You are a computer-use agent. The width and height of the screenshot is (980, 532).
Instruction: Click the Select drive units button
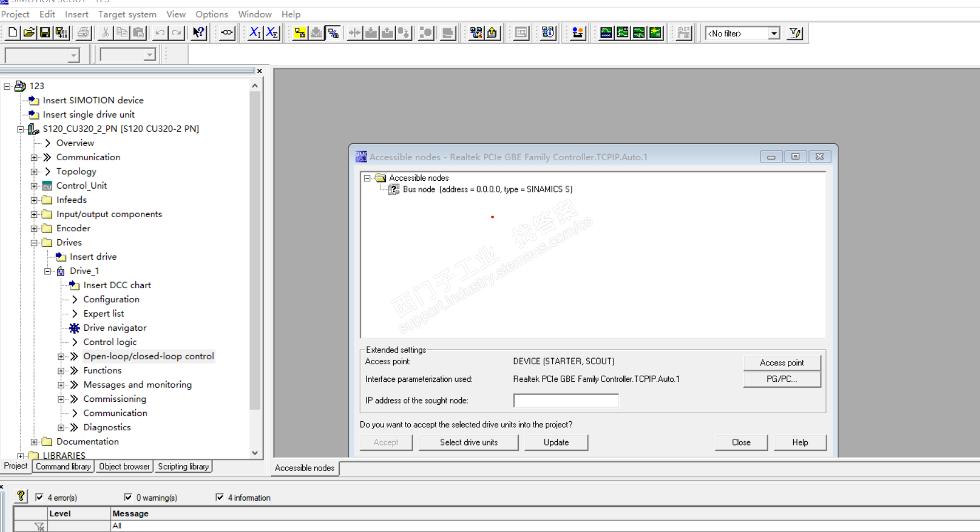[x=469, y=442]
